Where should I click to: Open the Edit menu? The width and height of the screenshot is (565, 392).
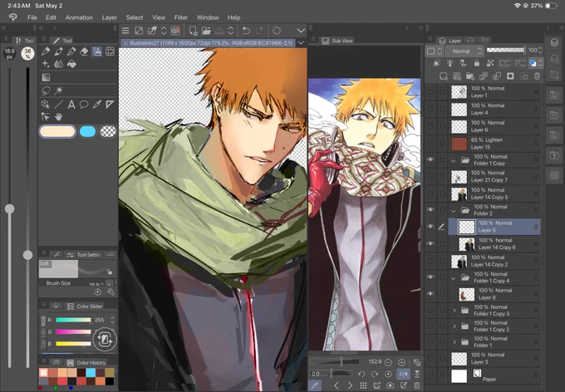point(51,17)
